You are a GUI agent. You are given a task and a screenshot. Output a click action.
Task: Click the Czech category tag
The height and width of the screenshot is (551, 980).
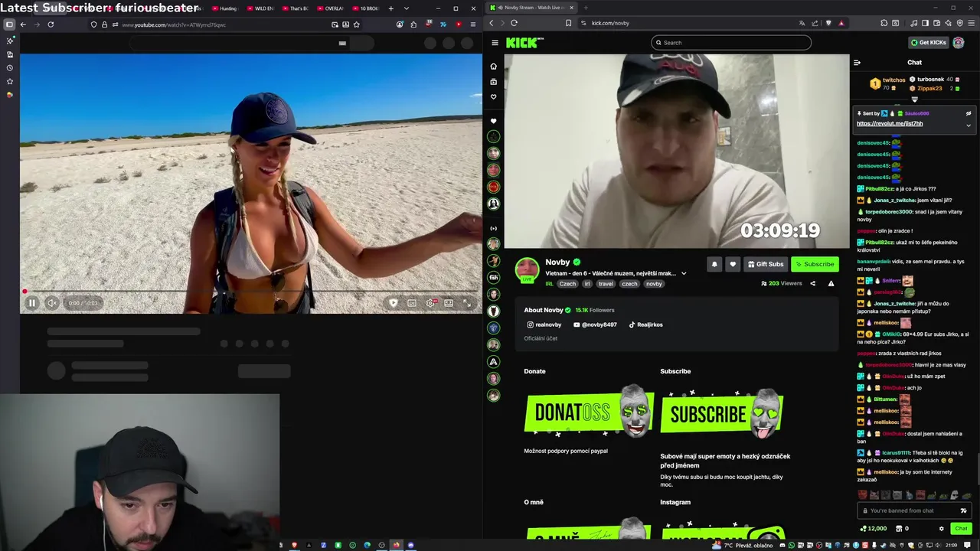[x=567, y=284]
